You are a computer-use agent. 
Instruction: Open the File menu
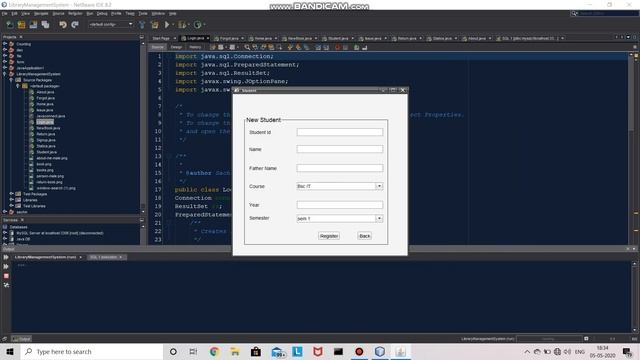tap(4, 13)
